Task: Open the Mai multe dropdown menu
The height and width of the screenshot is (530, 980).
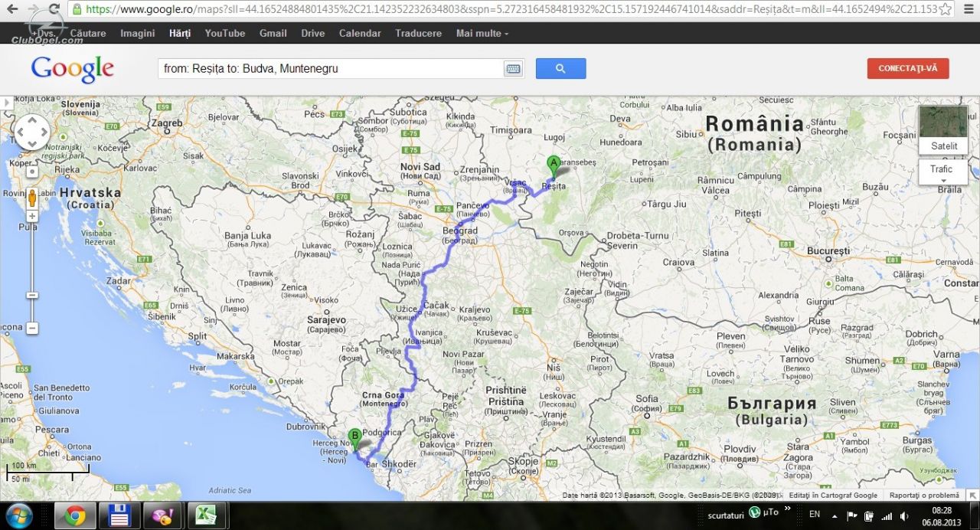Action: (482, 34)
